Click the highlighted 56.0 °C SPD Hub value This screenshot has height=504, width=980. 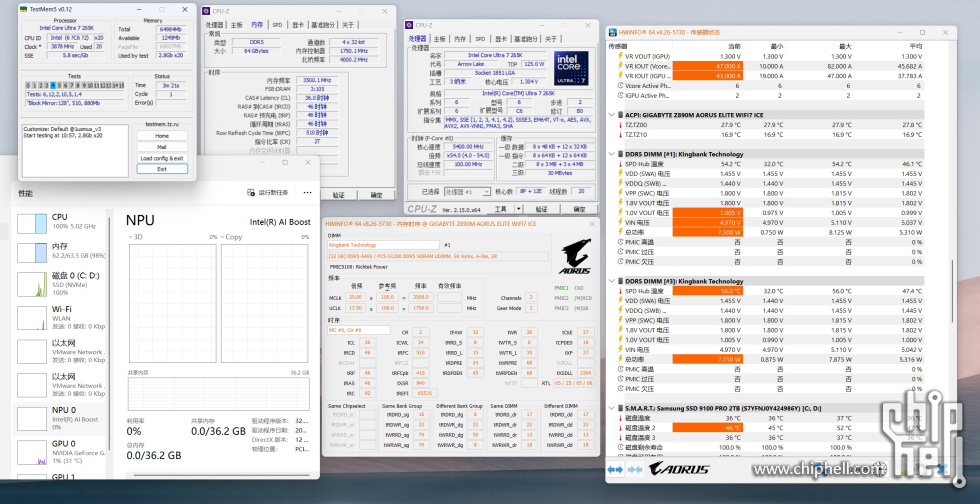click(708, 291)
